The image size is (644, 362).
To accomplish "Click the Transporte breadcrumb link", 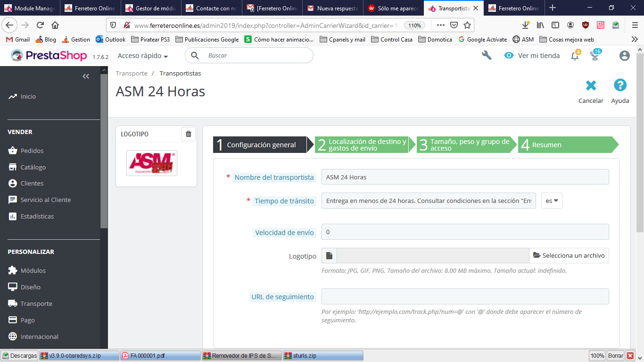I will 132,74.
